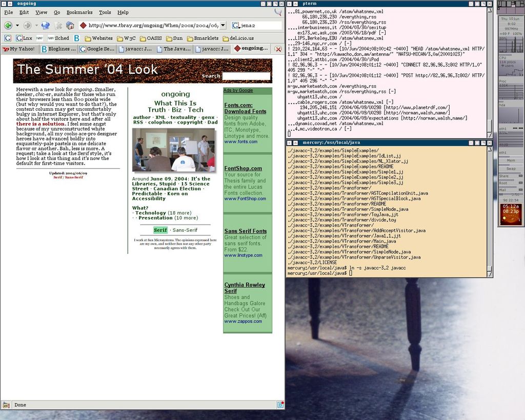This screenshot has height=420, width=525.
Task: Open the Lnx Google bookmark
Action: click(24, 38)
